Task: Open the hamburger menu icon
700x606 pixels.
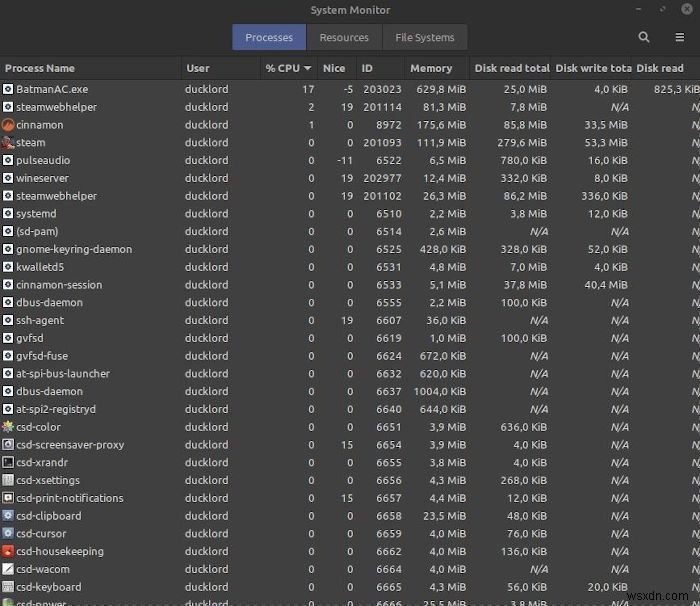Action: 679,37
